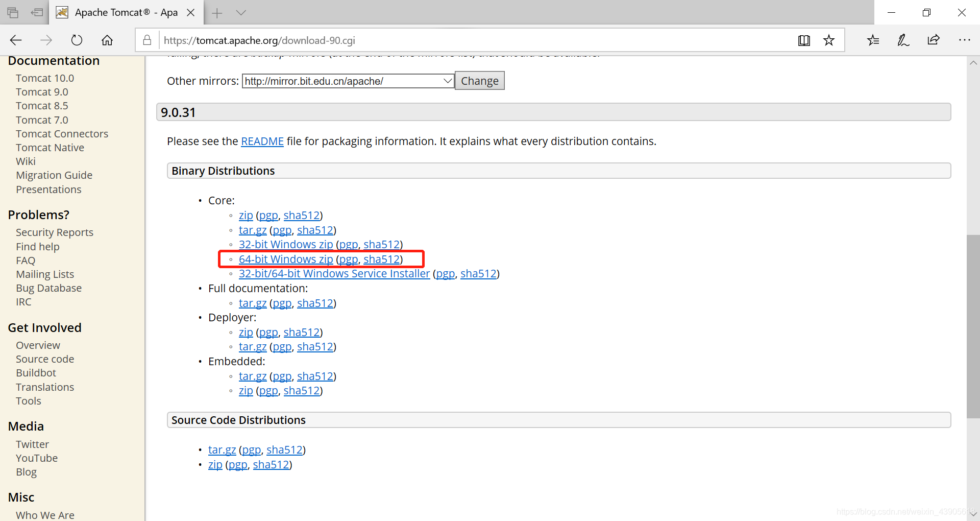The image size is (980, 521).
Task: Click the browser Forward arrow
Action: point(46,40)
